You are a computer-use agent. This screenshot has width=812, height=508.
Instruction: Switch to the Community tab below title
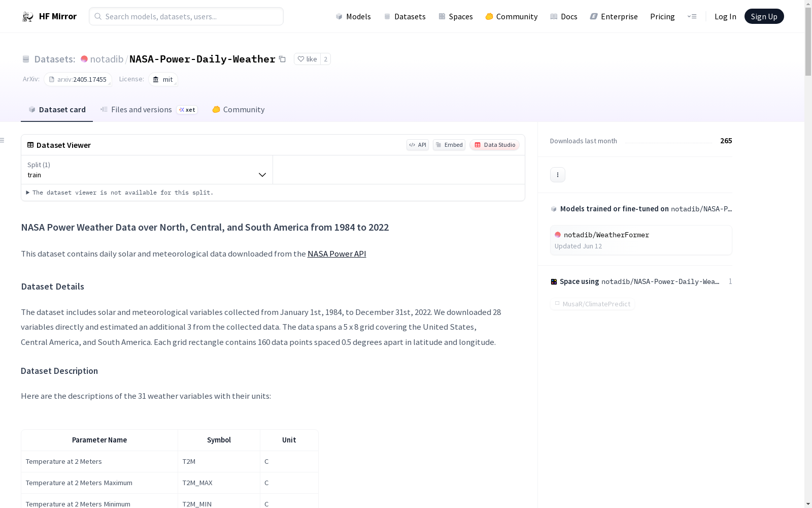point(239,110)
